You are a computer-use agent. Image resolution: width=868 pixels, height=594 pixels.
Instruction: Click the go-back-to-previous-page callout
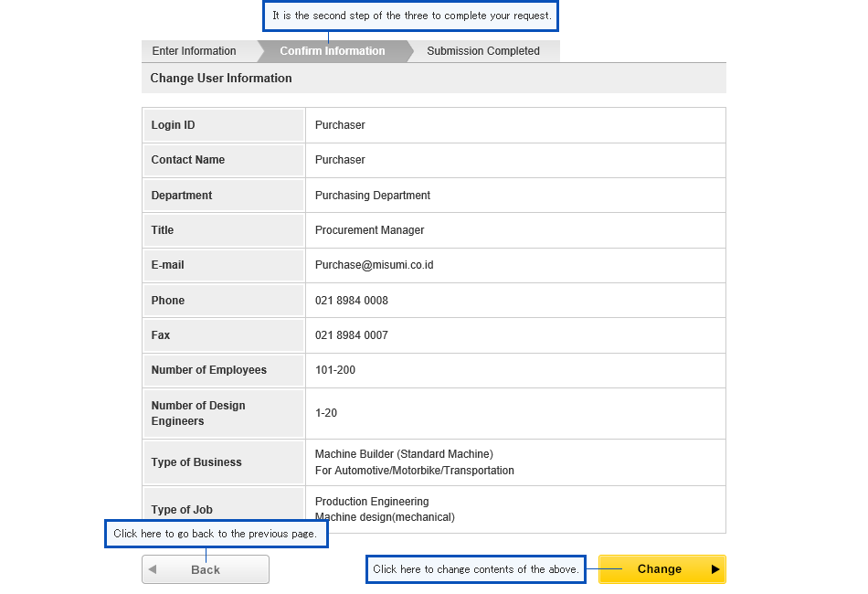[217, 535]
